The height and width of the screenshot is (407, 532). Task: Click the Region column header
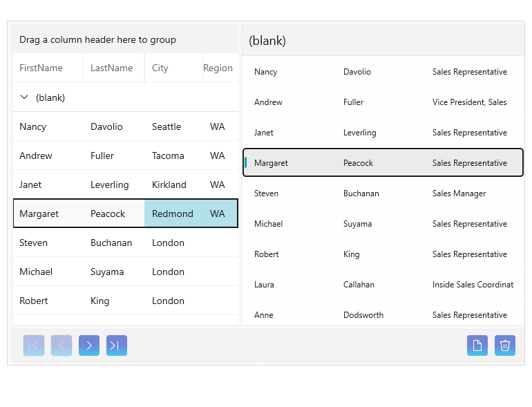point(220,68)
